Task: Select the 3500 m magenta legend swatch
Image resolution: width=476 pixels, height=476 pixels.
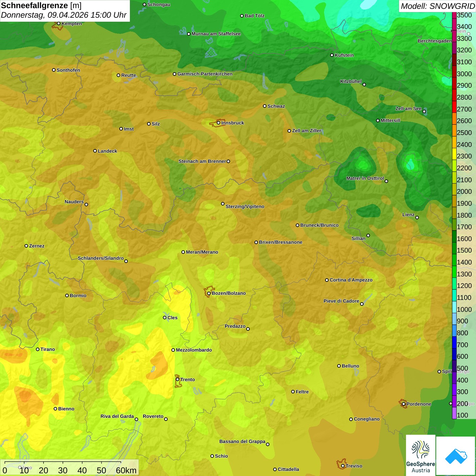Action: (x=454, y=15)
